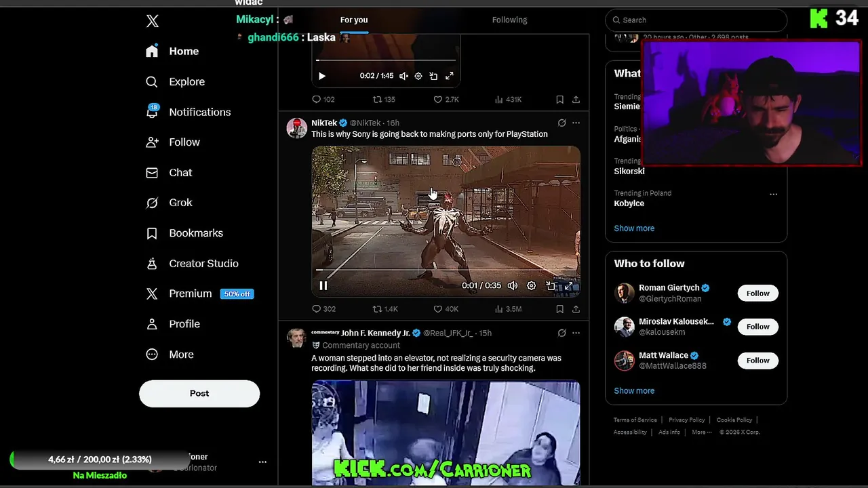Viewport: 868px width, 488px height.
Task: Switch to the For you tab
Action: coord(354,20)
